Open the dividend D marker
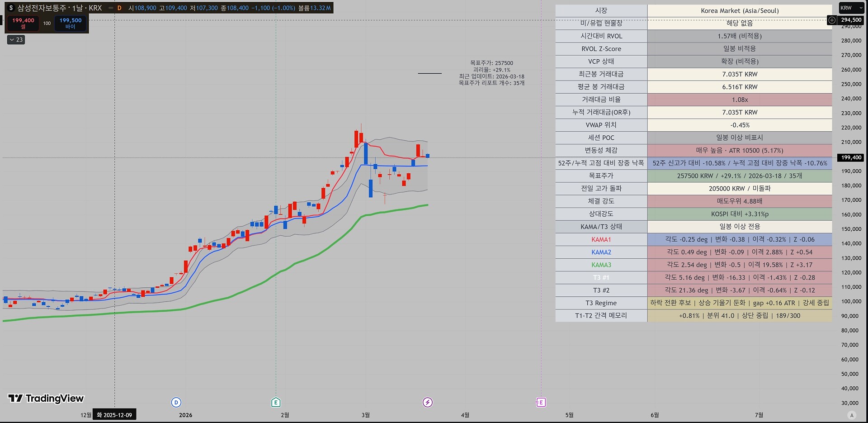Screen dimensions: 868x423 176,402
